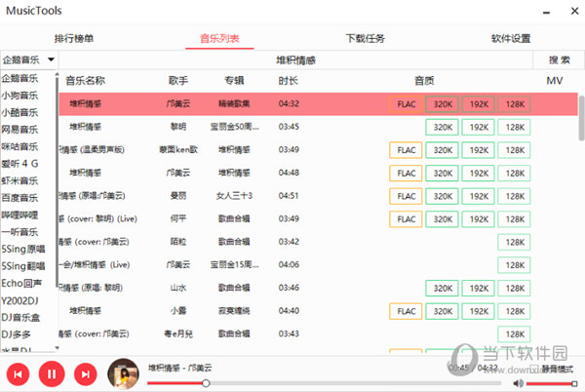Choose 192K for the 山水 03:46 song
This screenshot has height=392, width=585.
(x=479, y=289)
